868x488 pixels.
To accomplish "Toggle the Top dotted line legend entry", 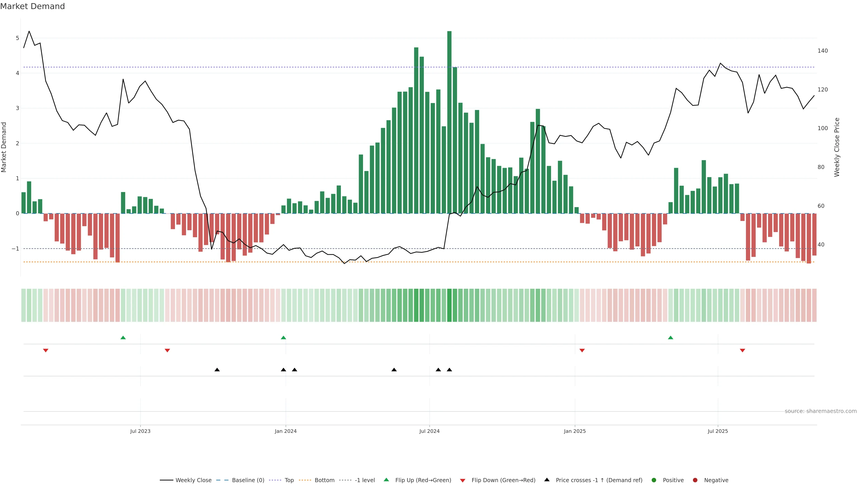I will tap(289, 480).
